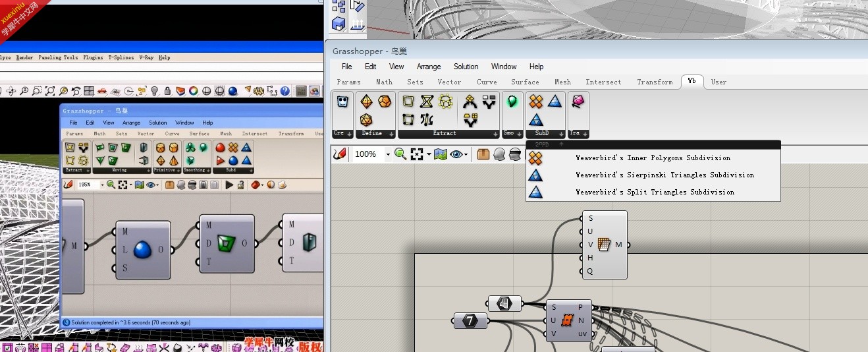Click the sketch pencil icon in front canvas toolbar
Viewport: 868px width, 352px height.
(x=340, y=154)
